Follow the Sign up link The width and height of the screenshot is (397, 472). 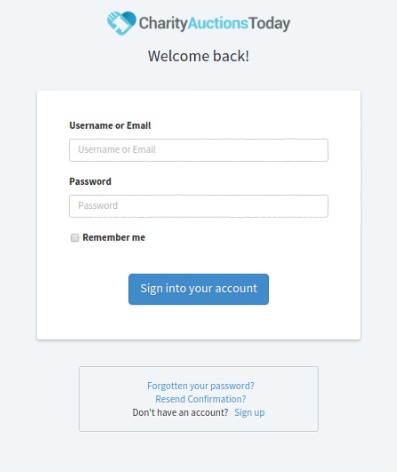[x=249, y=412]
